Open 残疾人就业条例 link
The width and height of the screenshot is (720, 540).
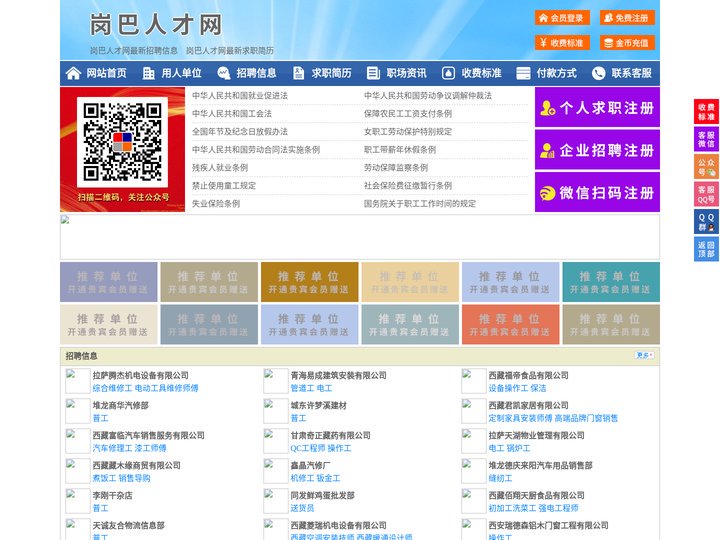point(220,168)
